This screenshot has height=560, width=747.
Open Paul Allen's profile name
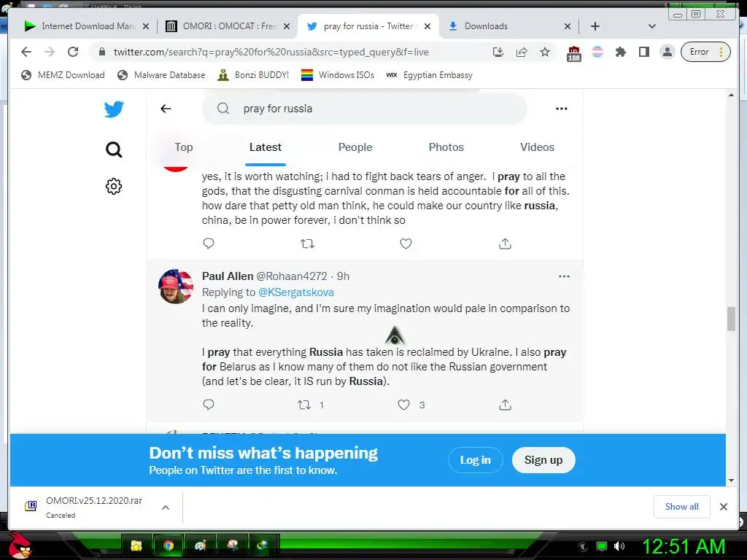pos(228,276)
